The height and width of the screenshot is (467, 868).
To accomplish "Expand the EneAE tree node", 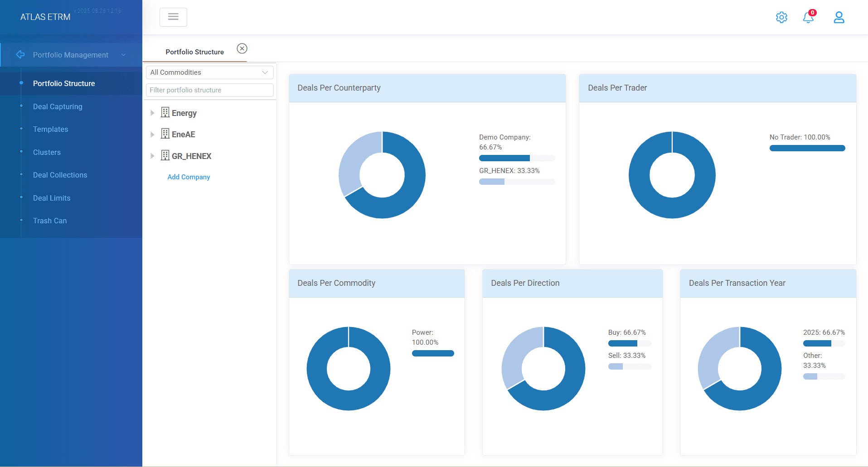I will [x=152, y=135].
